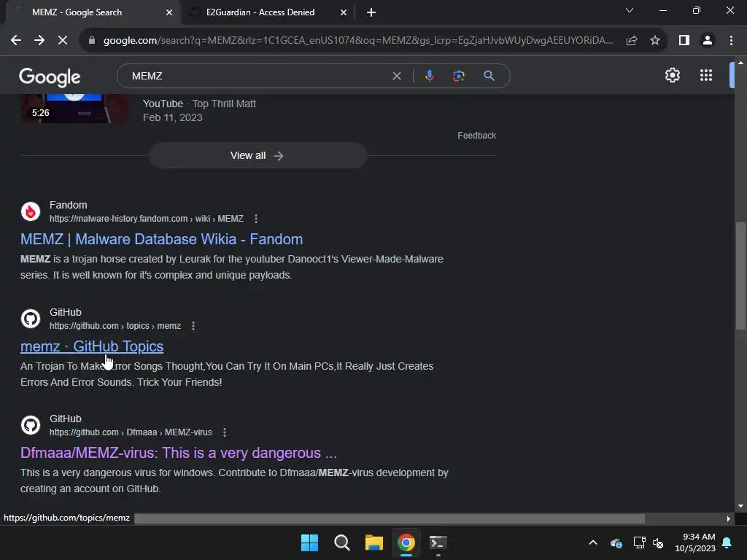
Task: Click the scroll down arrow
Action: pyautogui.click(x=740, y=506)
